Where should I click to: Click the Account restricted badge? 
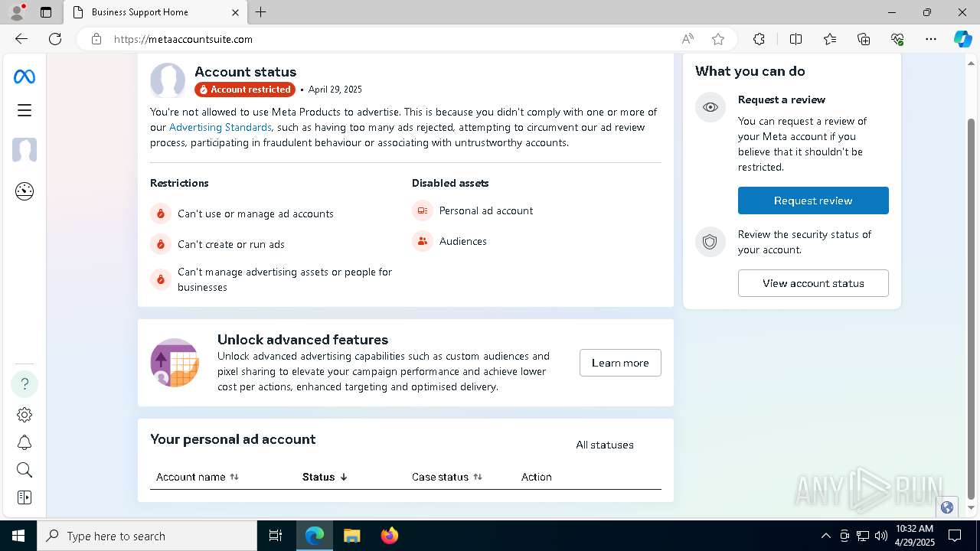click(x=245, y=90)
